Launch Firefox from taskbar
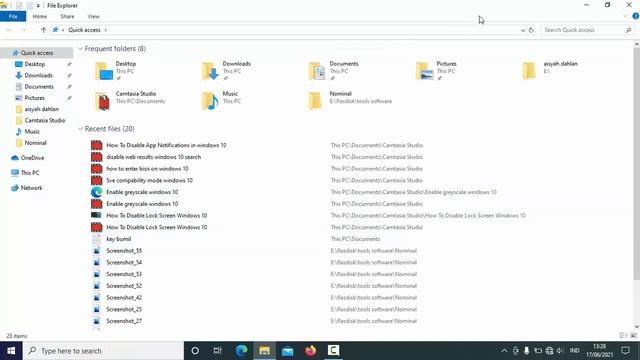 311,351
